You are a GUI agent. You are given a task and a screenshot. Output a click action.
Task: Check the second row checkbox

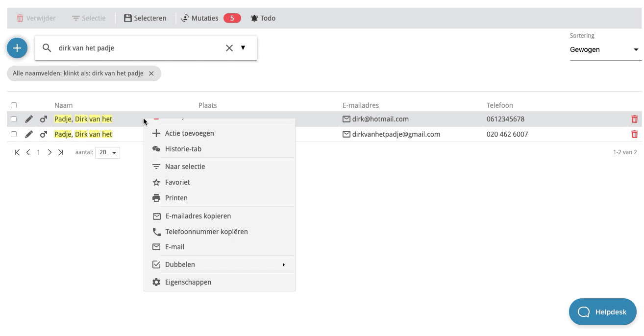14,134
